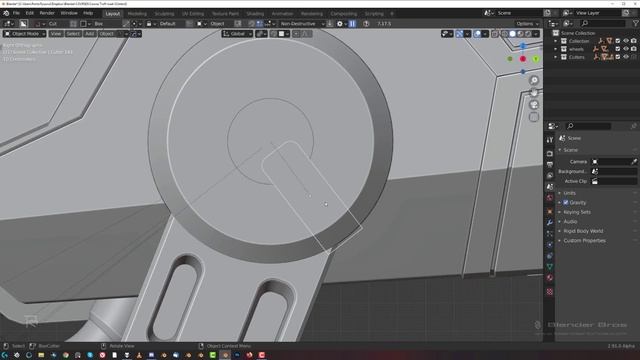Open the Window menu

click(69, 13)
